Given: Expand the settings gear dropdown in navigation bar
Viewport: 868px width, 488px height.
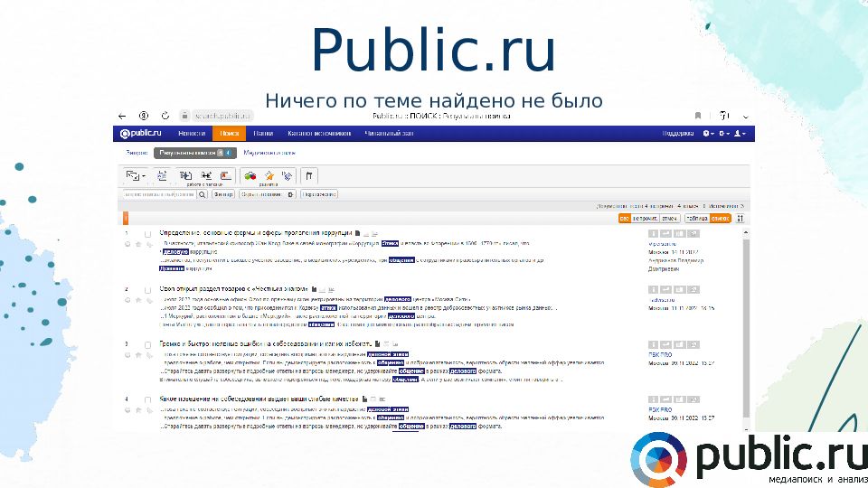Looking at the screenshot, I should tap(724, 134).
